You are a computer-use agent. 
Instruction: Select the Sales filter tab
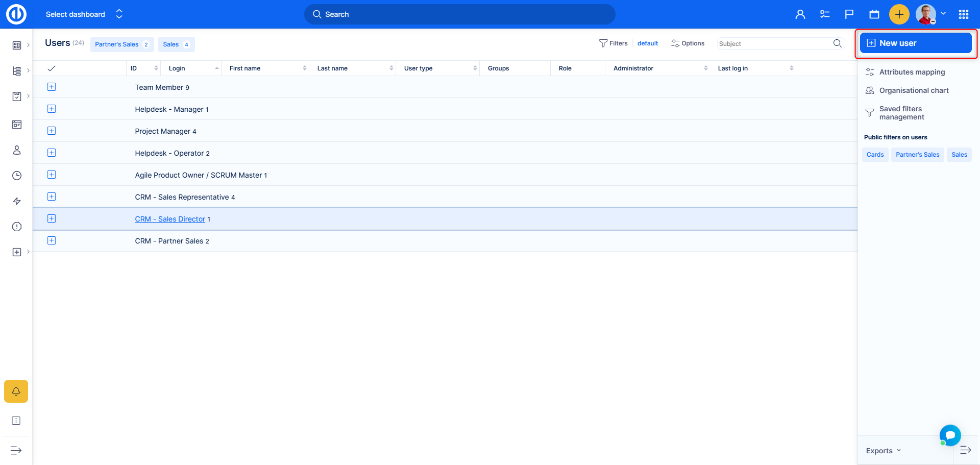[176, 44]
